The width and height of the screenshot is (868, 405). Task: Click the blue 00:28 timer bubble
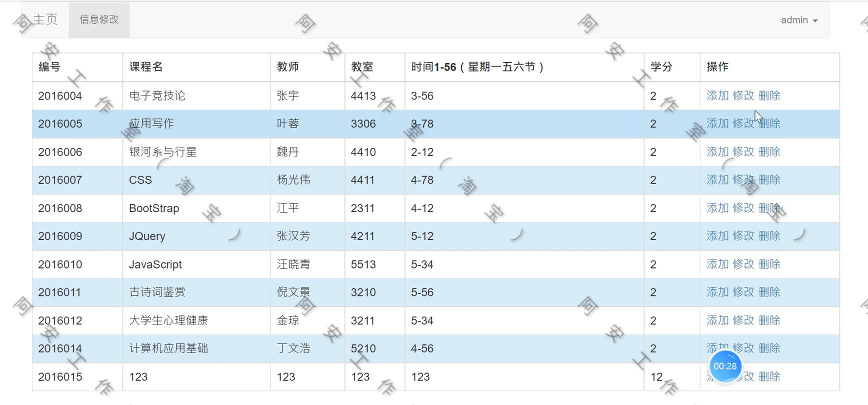point(725,366)
